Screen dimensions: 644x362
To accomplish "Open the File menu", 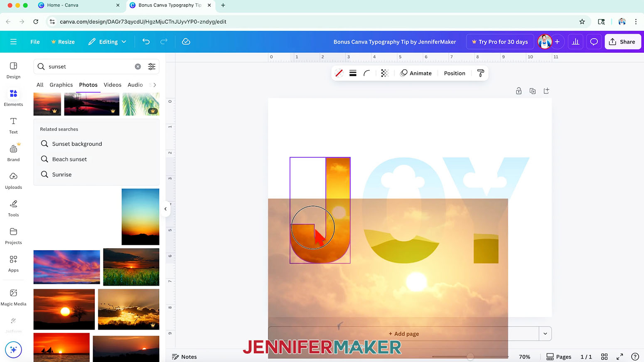I will tap(35, 42).
